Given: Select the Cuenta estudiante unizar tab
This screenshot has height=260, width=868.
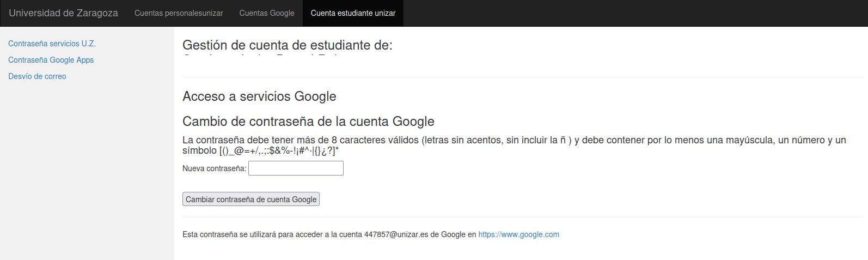Looking at the screenshot, I should (x=353, y=13).
